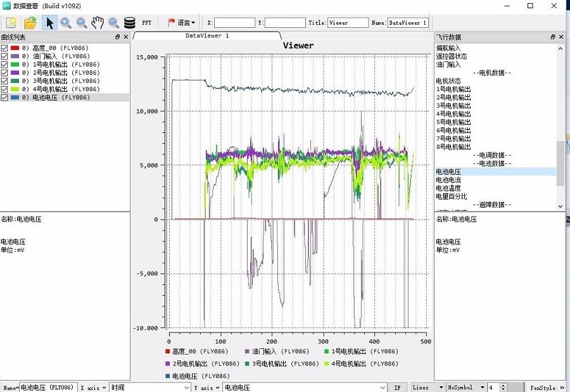The width and height of the screenshot is (570, 392).
Task: Select 电池电流 in flight data list
Action: (448, 180)
